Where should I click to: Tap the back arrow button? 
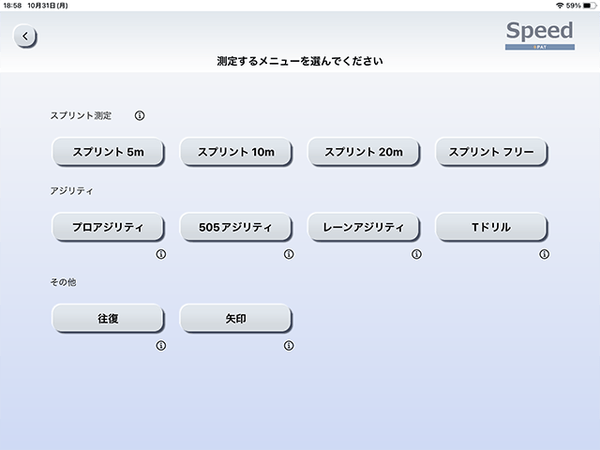25,37
